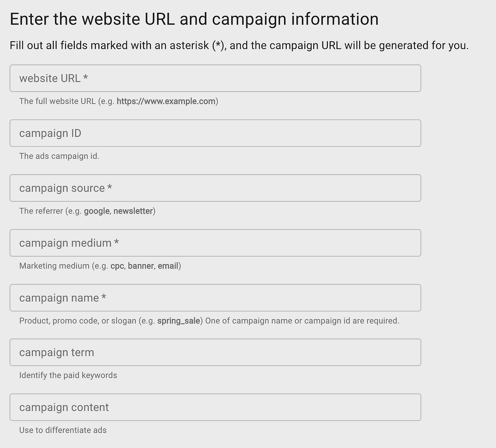Screen dimensions: 496x448
Task: Select the campaign source field
Action: 215,188
